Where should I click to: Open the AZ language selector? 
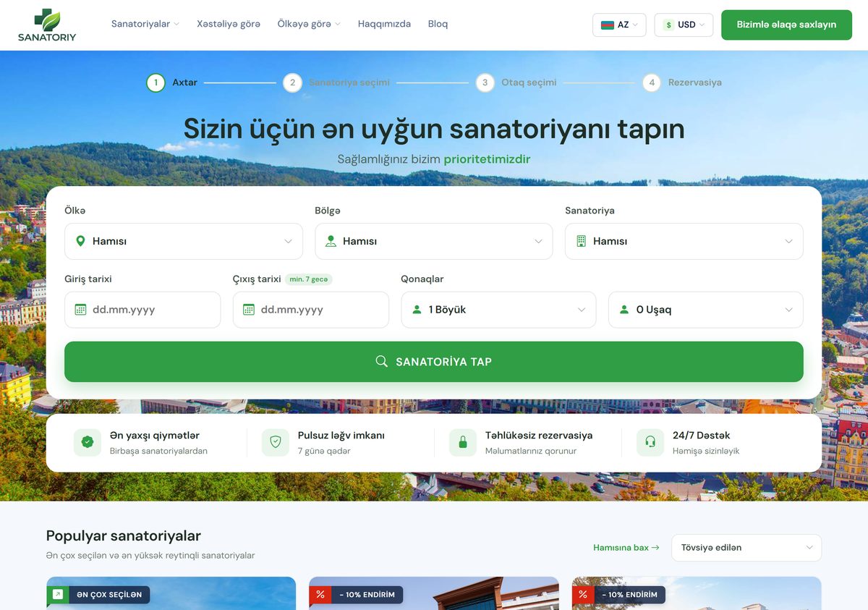point(619,25)
